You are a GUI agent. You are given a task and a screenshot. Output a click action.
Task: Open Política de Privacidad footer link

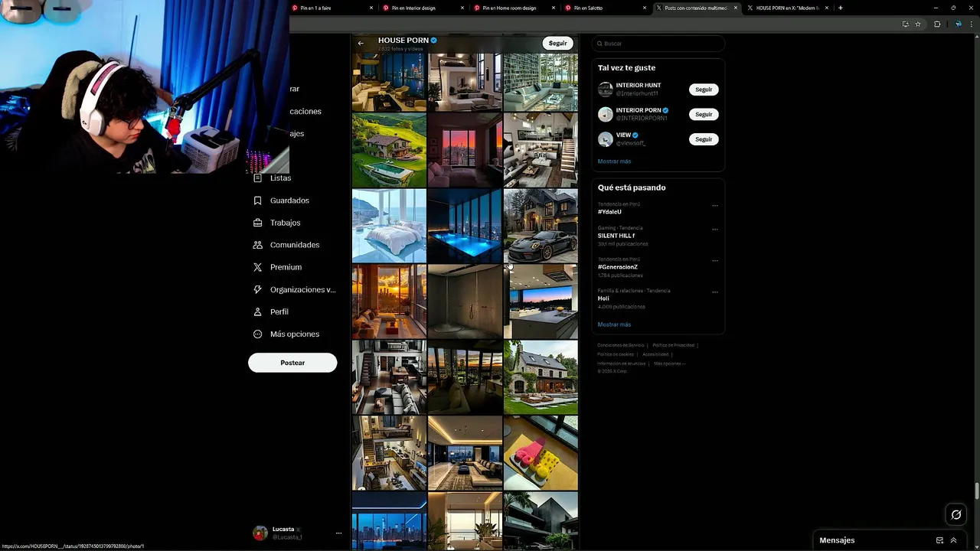(674, 345)
